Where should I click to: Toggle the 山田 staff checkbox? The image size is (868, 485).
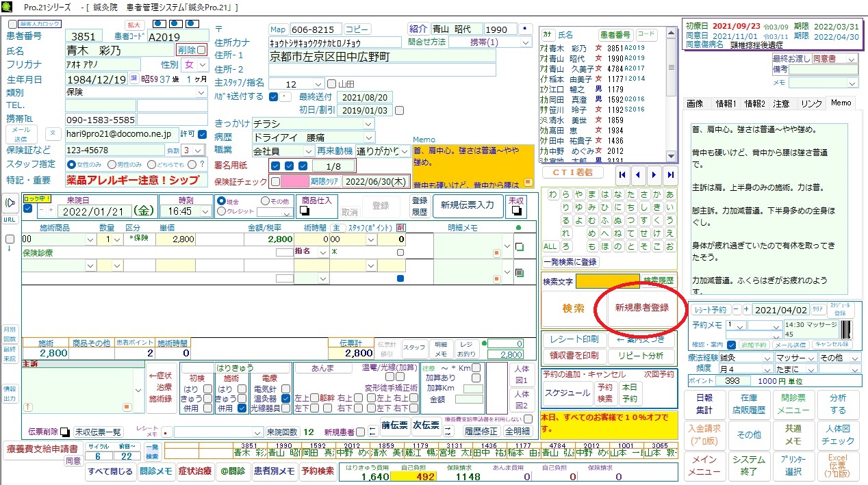click(x=332, y=84)
